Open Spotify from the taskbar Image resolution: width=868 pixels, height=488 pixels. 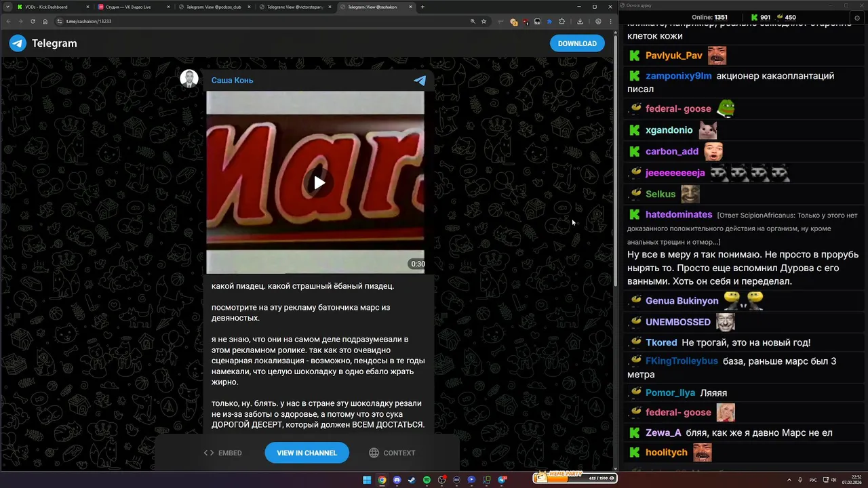pyautogui.click(x=427, y=480)
